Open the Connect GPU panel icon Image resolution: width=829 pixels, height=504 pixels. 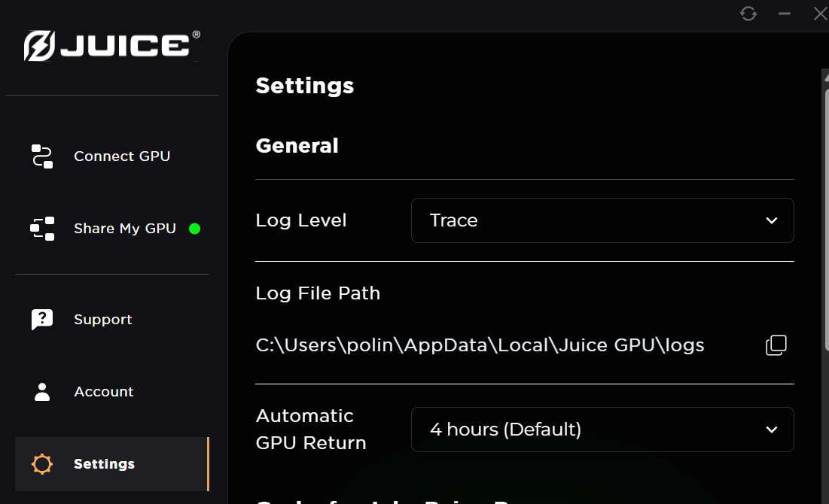click(x=42, y=156)
